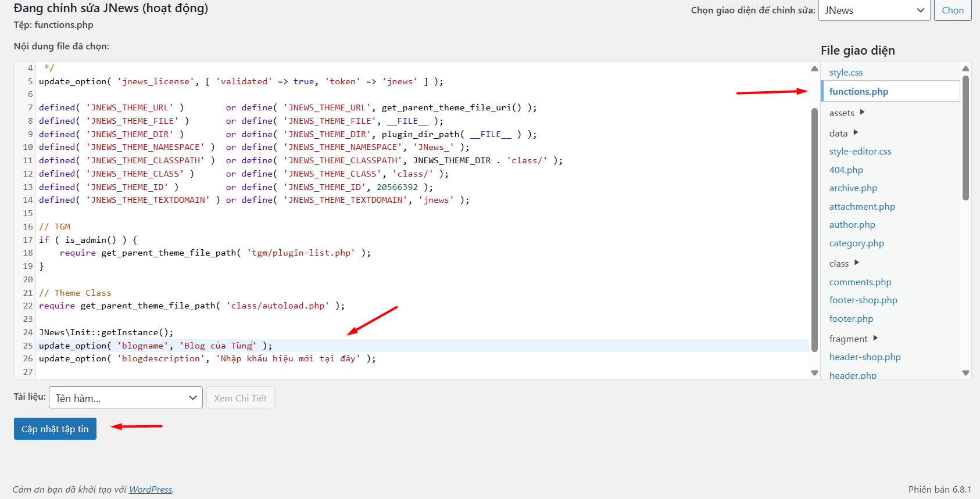Viewport: 980px width, 499px height.
Task: Click file list scroll up arrow
Action: [x=965, y=69]
